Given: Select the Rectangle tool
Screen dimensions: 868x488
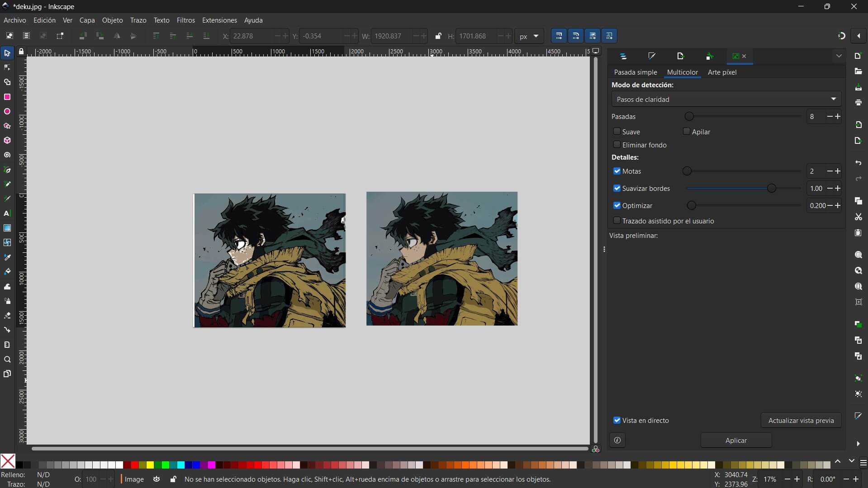Looking at the screenshot, I should pyautogui.click(x=7, y=97).
